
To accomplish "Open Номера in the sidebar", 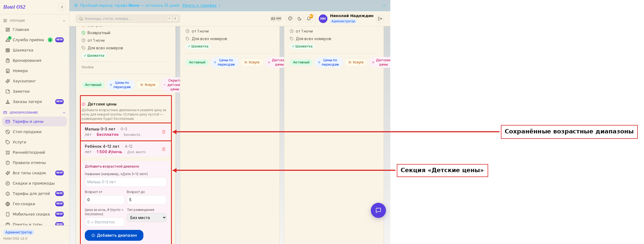I will (x=34, y=71).
